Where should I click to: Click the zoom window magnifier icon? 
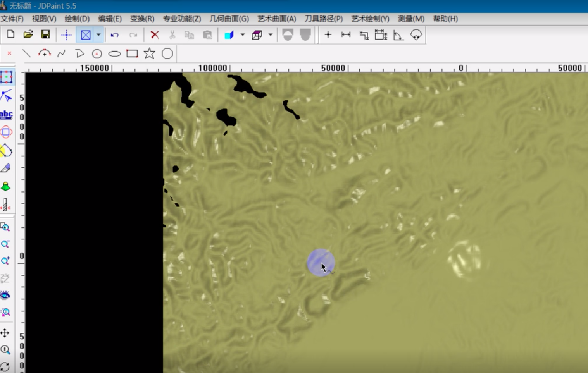pyautogui.click(x=5, y=227)
